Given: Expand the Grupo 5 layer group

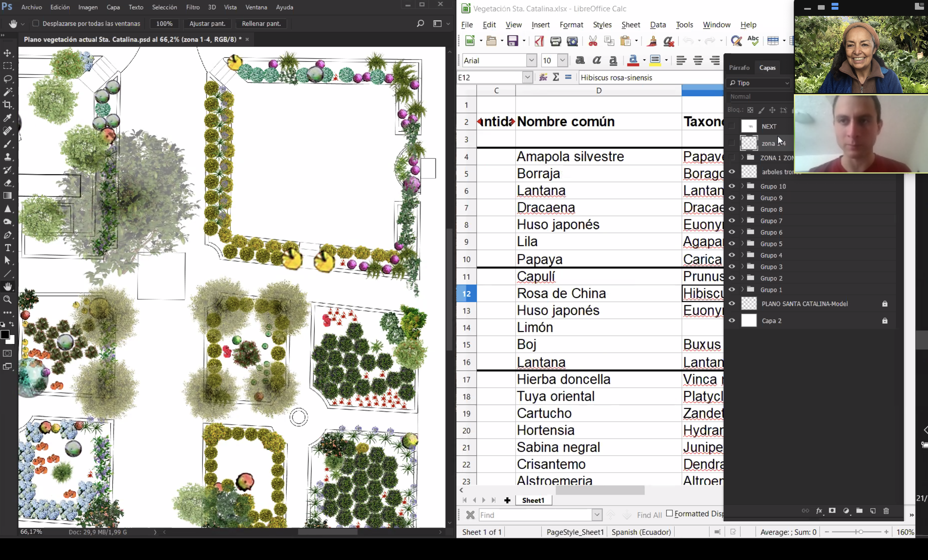Looking at the screenshot, I should [742, 244].
